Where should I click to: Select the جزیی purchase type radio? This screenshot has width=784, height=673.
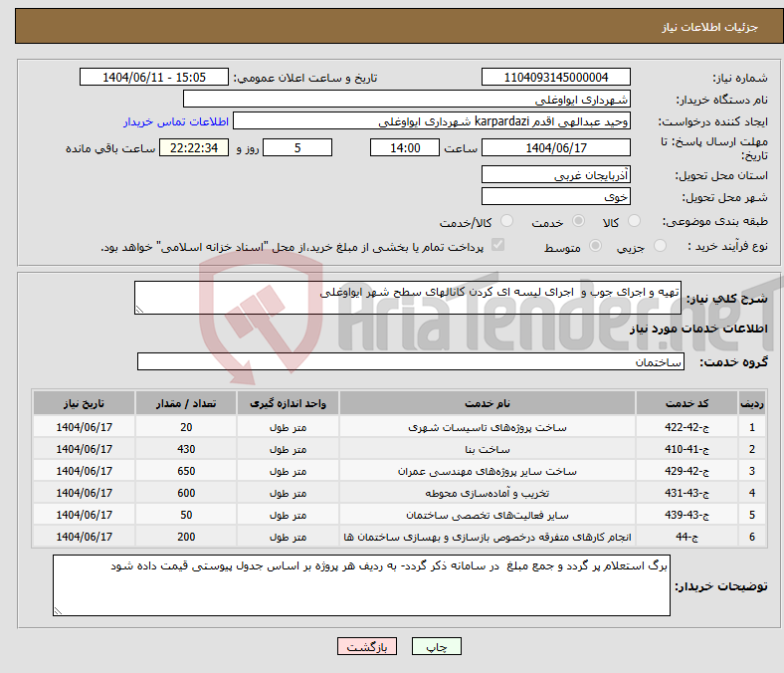pyautogui.click(x=660, y=246)
